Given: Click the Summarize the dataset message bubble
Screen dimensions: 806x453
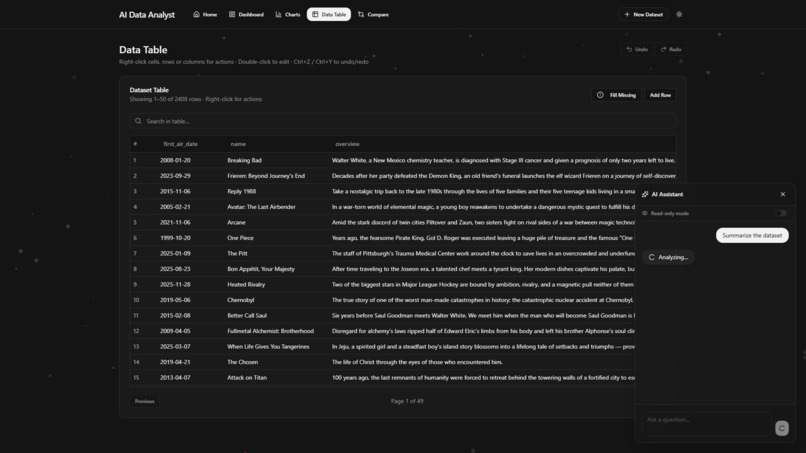Looking at the screenshot, I should pos(752,235).
